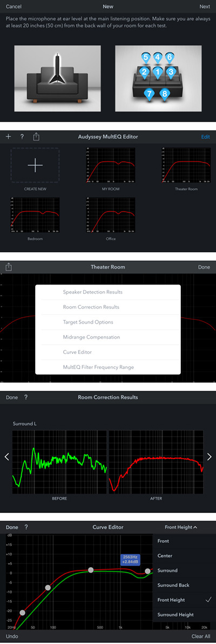Click the AFTER response graph
Viewport: 216px width, 644px height.
coord(156,461)
